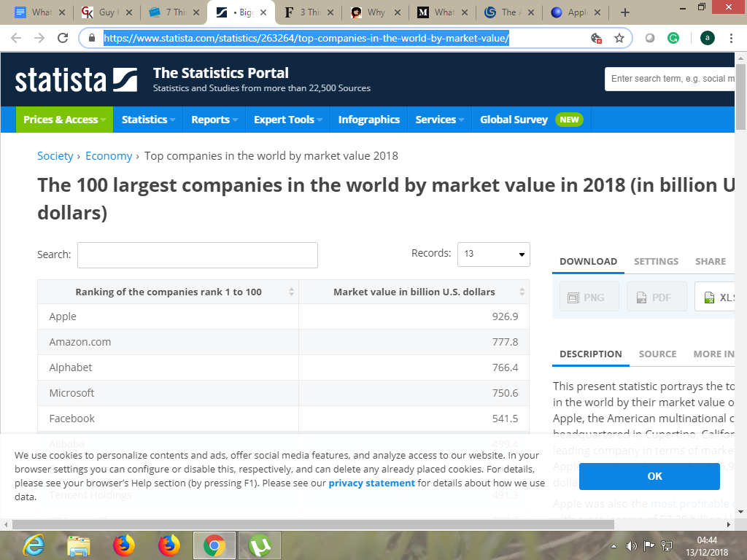
Task: Open first Firefox taskbar icon
Action: [124, 545]
